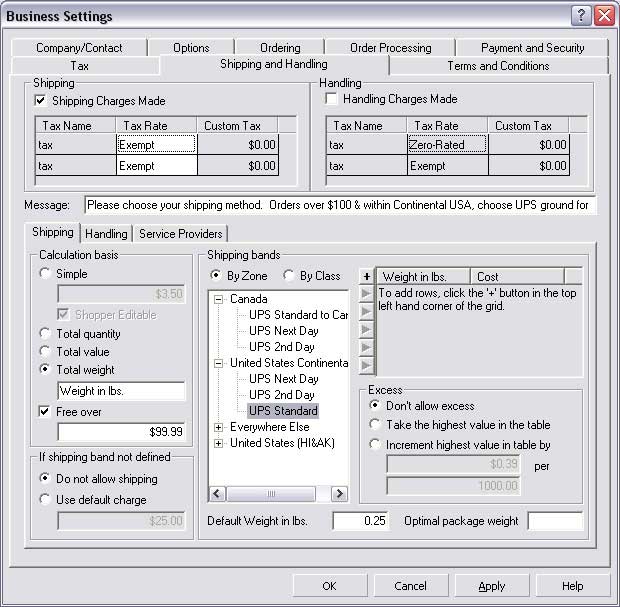620x607 pixels.
Task: Choose Use default charge option
Action: point(45,499)
